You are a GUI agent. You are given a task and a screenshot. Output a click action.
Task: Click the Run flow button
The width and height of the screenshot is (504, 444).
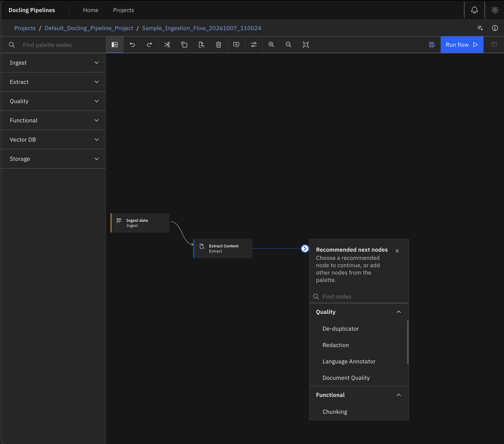click(462, 45)
